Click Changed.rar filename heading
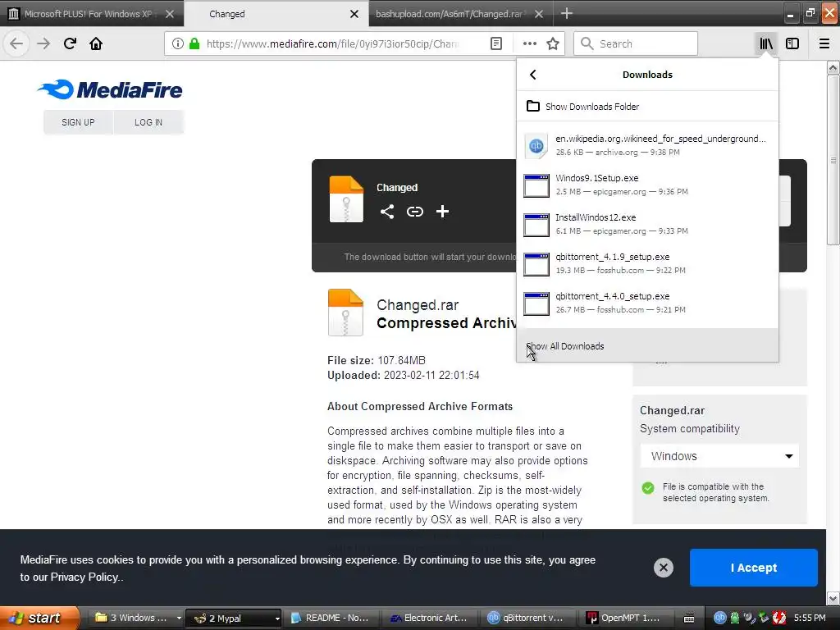Viewport: 840px width, 630px height. [x=418, y=305]
